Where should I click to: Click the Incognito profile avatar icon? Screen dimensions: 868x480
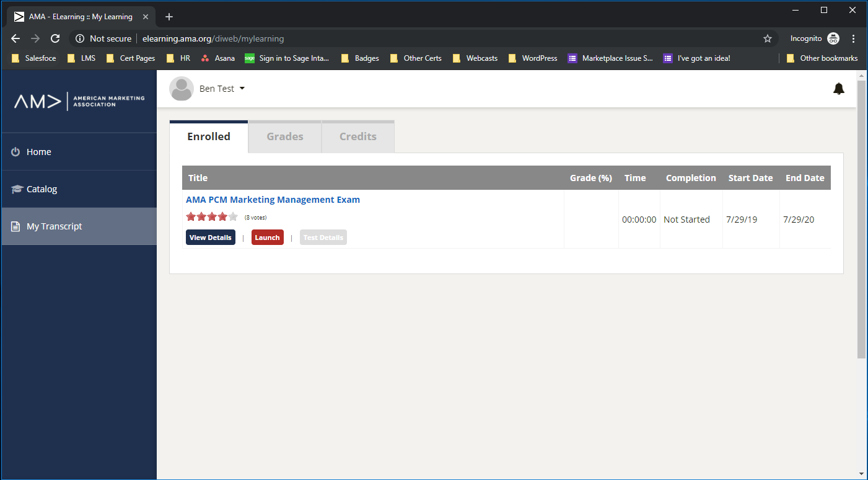(x=833, y=38)
